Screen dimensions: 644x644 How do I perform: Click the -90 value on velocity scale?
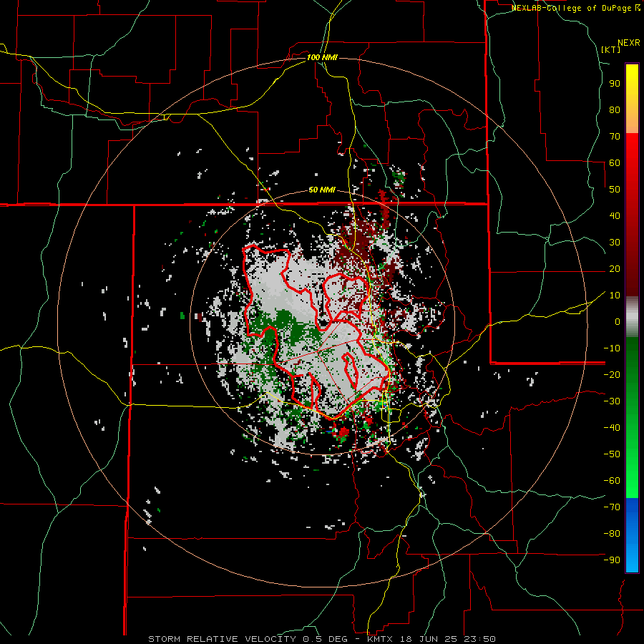(612, 560)
